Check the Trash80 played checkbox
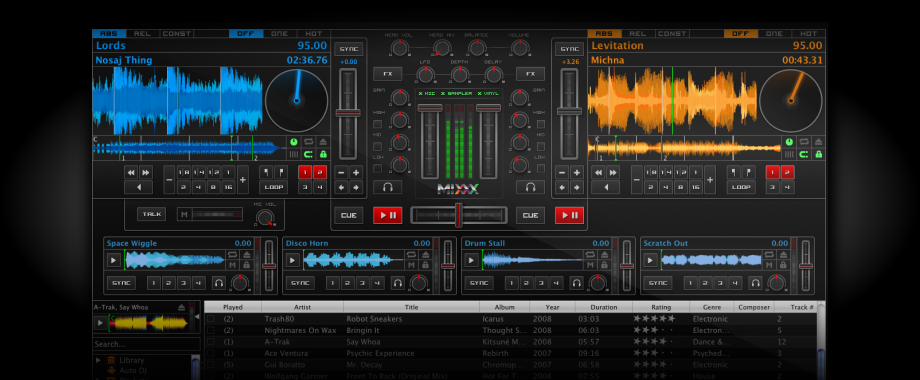The width and height of the screenshot is (920, 380). (211, 319)
